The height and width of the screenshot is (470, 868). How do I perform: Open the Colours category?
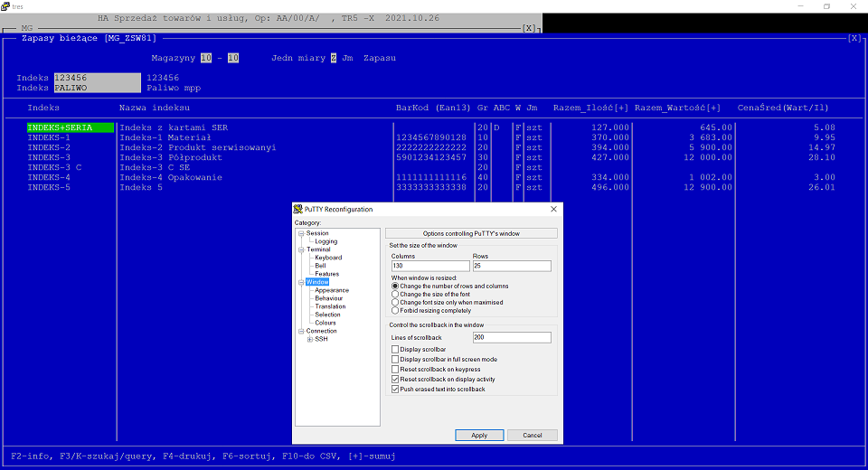click(325, 323)
